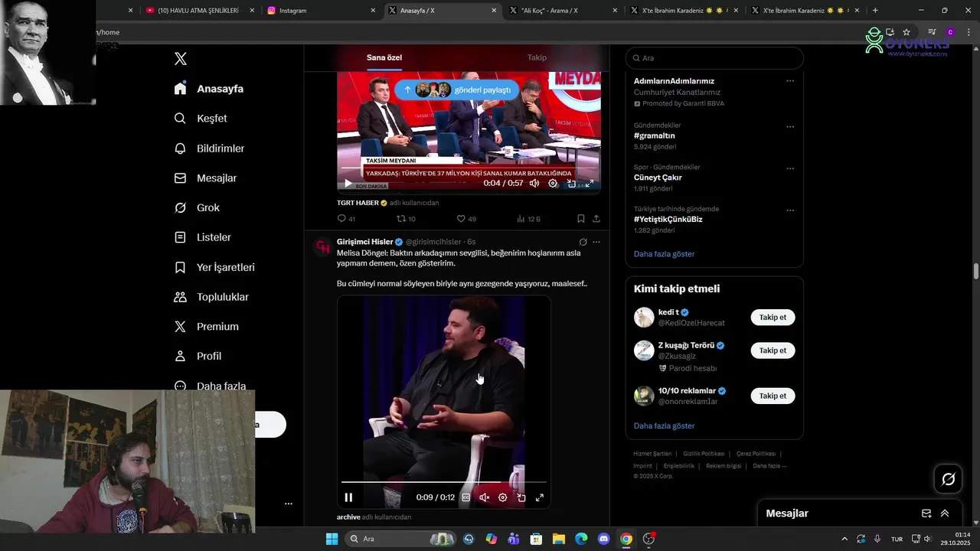Screen dimensions: 980x551
Task: Show hidden system tray icons
Action: (844, 539)
